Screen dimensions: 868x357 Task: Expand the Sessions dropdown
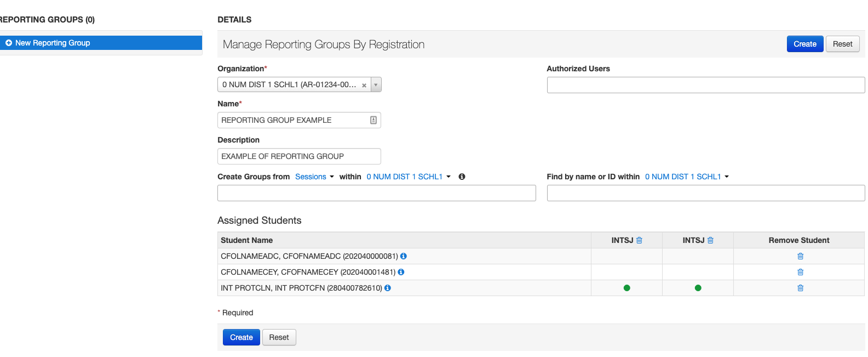point(314,177)
